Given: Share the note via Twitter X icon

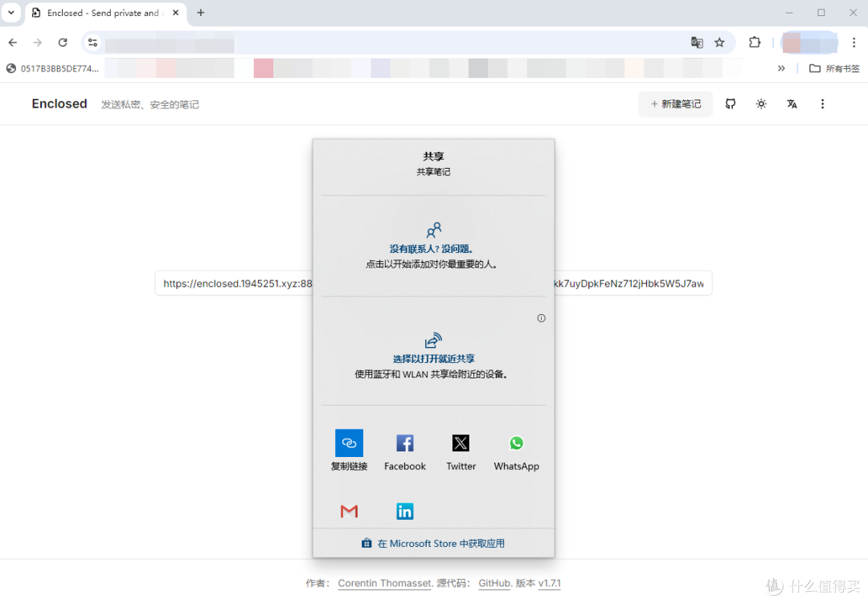Looking at the screenshot, I should click(x=461, y=443).
